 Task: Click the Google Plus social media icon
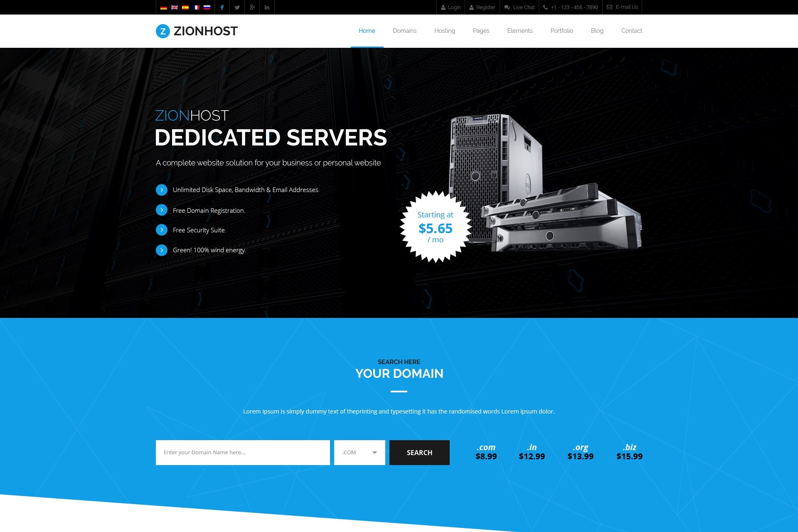[251, 7]
